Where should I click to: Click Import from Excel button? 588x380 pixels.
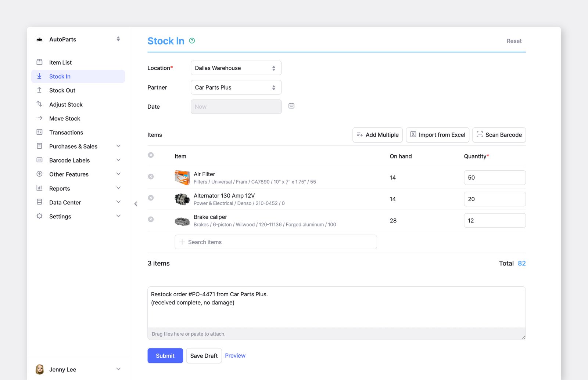(x=437, y=135)
